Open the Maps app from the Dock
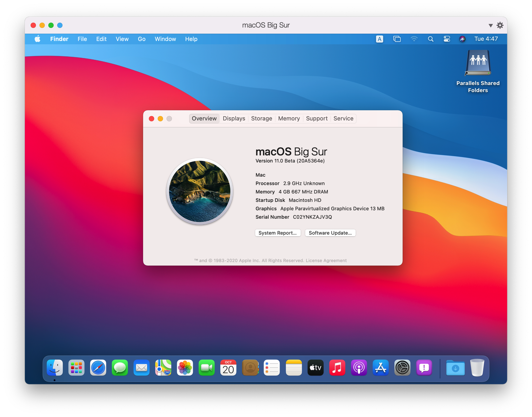532x417 pixels. (x=163, y=367)
